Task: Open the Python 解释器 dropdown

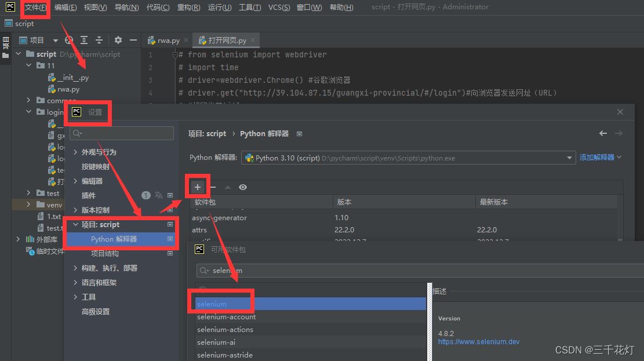Action: tap(570, 158)
